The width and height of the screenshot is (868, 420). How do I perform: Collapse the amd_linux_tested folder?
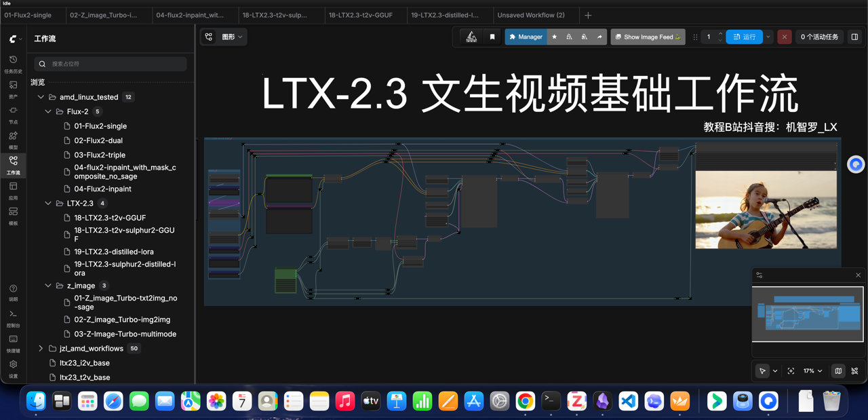(41, 97)
